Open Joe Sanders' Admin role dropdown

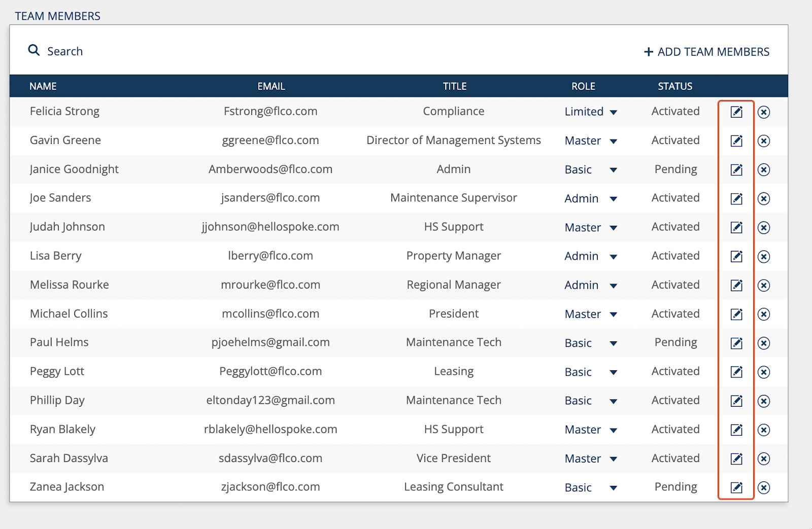point(591,198)
